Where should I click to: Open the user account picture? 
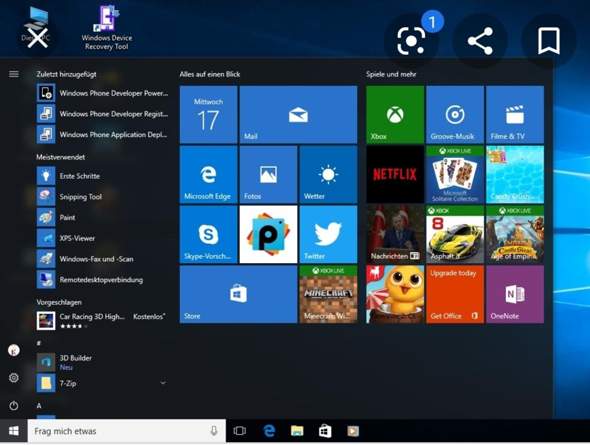tap(14, 350)
